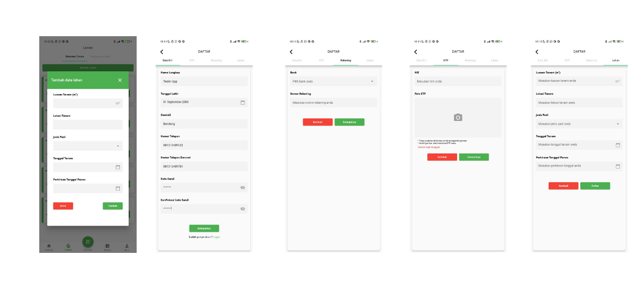Focus the Masukan NIK anda input

coord(458,82)
